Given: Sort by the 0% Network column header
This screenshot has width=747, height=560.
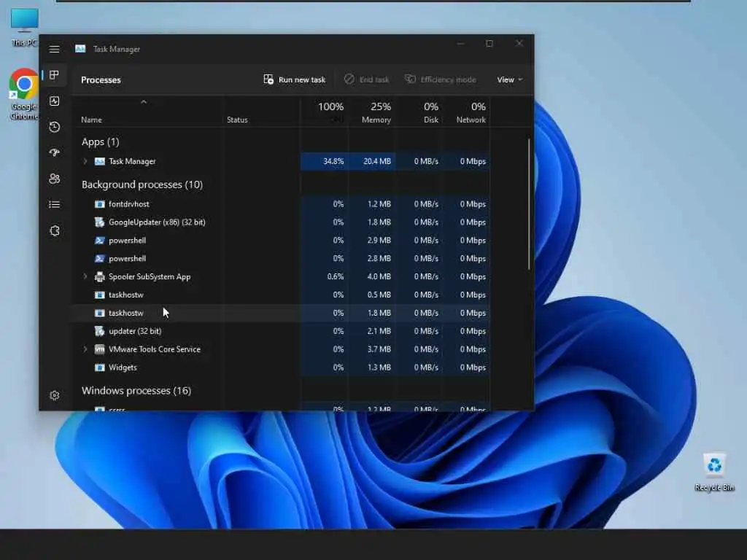Looking at the screenshot, I should 466,112.
